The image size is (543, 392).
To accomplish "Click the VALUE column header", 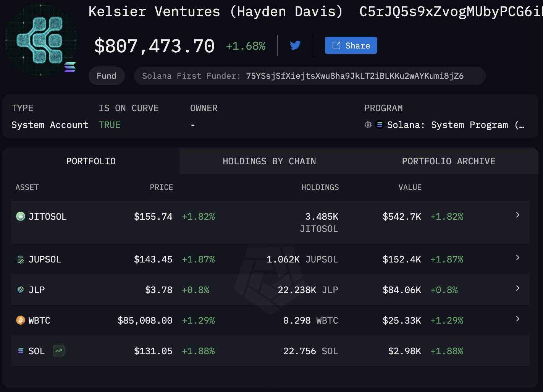I will coord(410,187).
